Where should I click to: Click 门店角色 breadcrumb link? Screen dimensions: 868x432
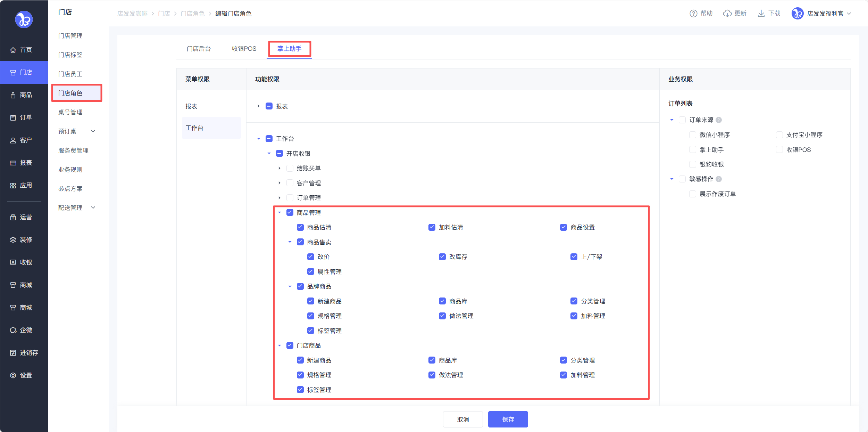tap(192, 14)
